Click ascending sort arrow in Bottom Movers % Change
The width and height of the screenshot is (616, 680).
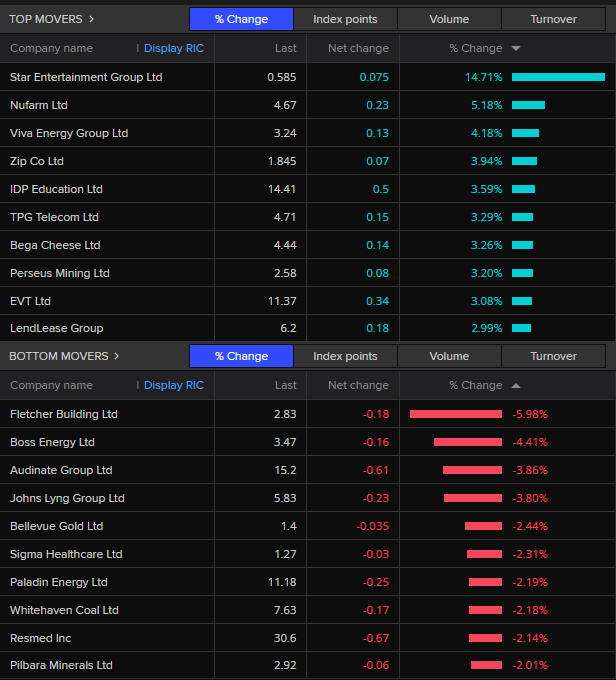pos(516,385)
